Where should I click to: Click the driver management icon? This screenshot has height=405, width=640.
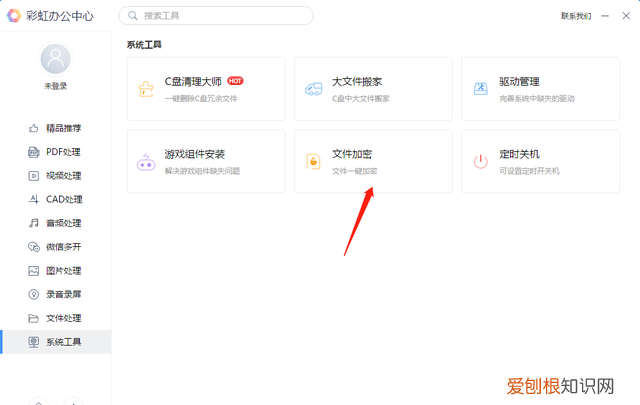pyautogui.click(x=481, y=89)
